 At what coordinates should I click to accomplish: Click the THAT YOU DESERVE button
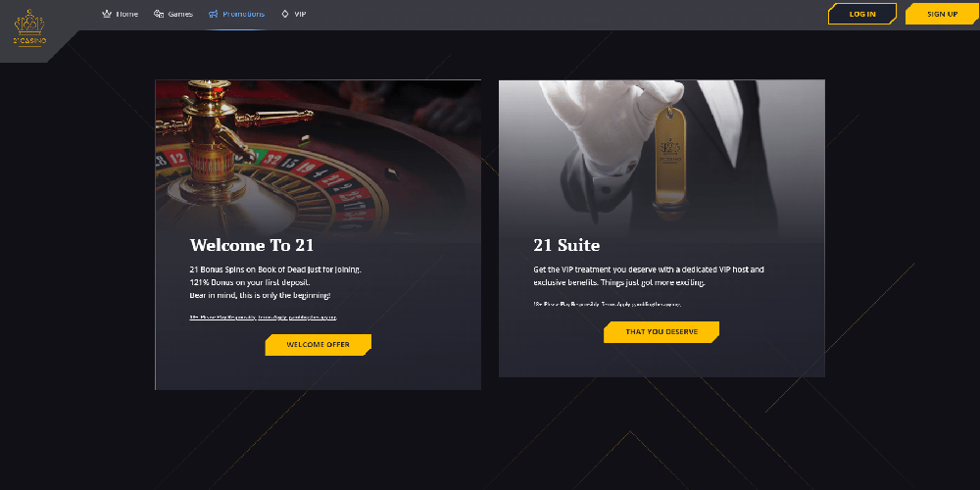[x=661, y=332]
